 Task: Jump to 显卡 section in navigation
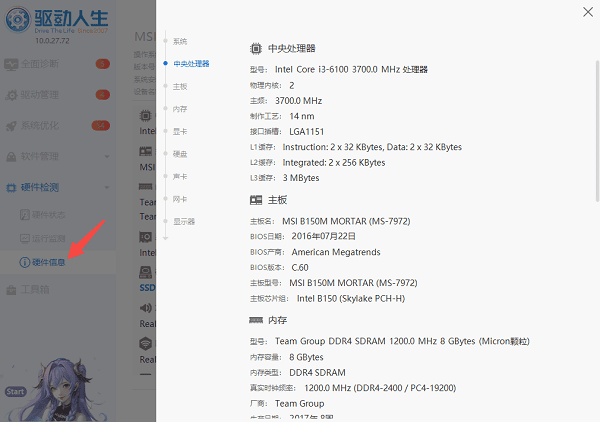coord(180,132)
